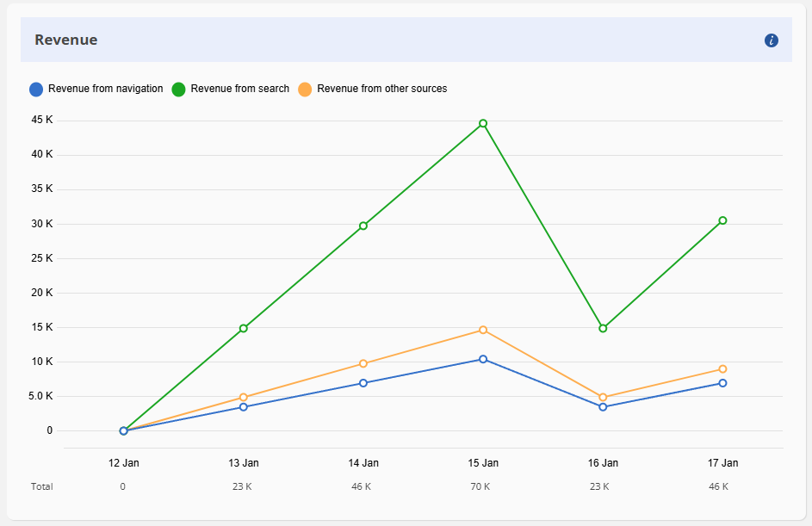Click the 35 K y-axis label
812x526 pixels.
(42, 189)
